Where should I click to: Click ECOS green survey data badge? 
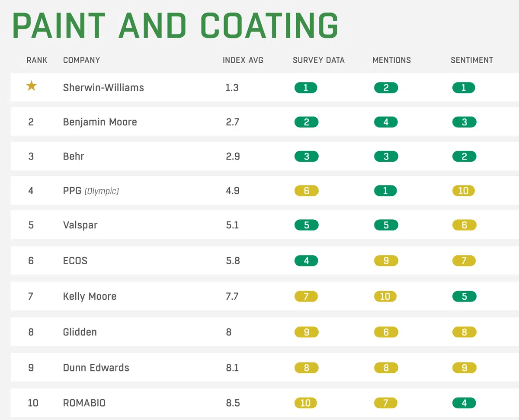pyautogui.click(x=306, y=261)
